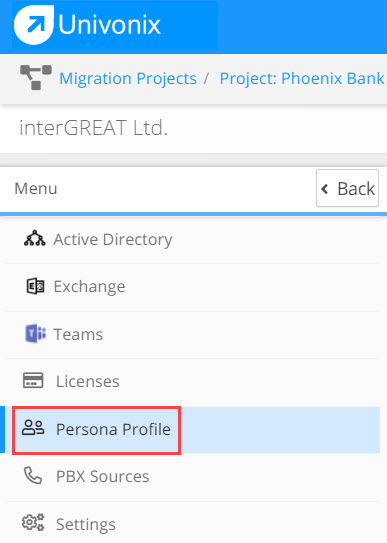Click the Settings gears icon
387x543 pixels.
(33, 522)
